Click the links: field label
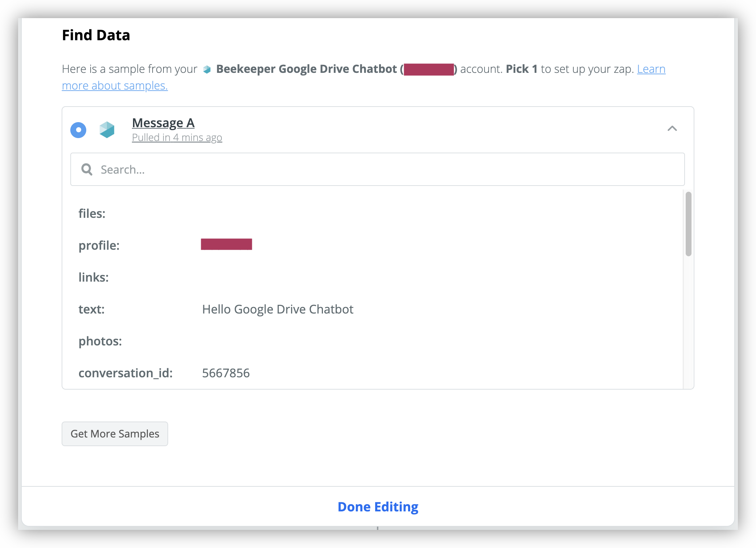This screenshot has height=548, width=756. (94, 277)
